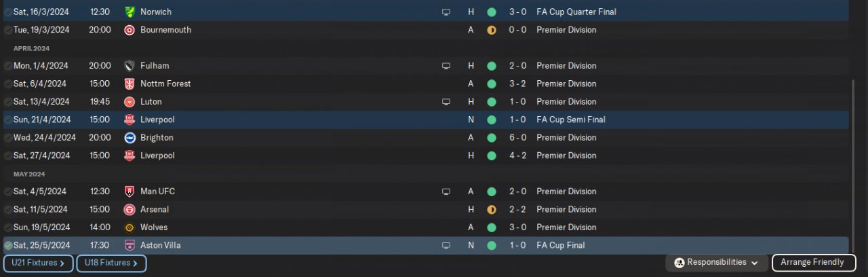Toggle the green tick beside Sat, 25/5/2024
Viewport: 868px width, 277px height.
pyautogui.click(x=7, y=245)
